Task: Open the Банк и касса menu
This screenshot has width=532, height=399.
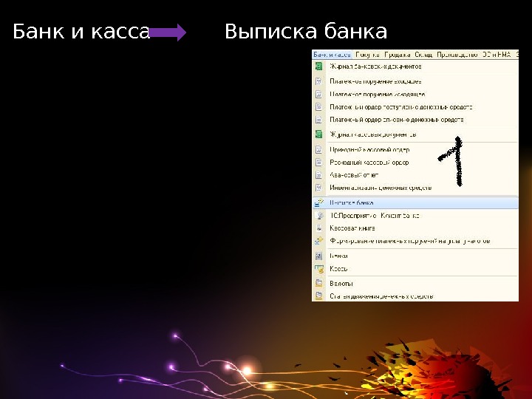Action: click(x=332, y=55)
